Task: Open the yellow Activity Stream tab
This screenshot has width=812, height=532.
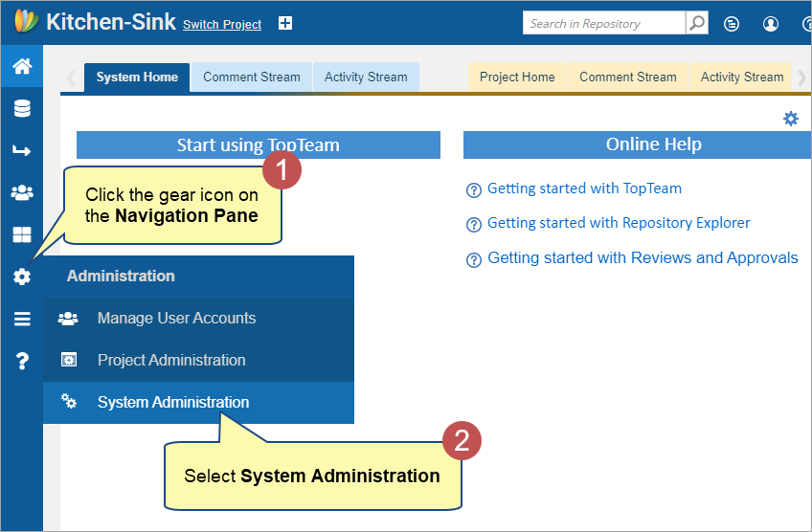Action: (x=741, y=78)
